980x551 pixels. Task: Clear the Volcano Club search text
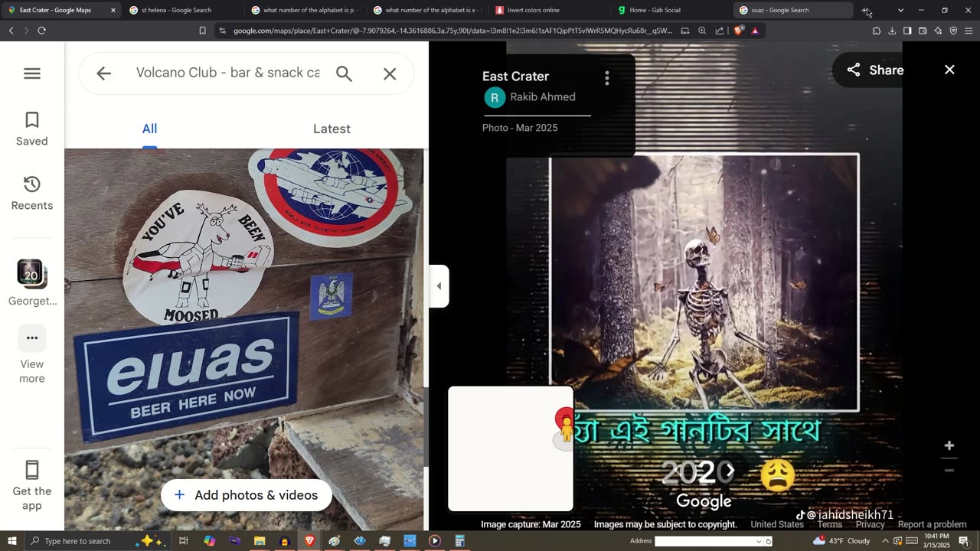[x=390, y=73]
